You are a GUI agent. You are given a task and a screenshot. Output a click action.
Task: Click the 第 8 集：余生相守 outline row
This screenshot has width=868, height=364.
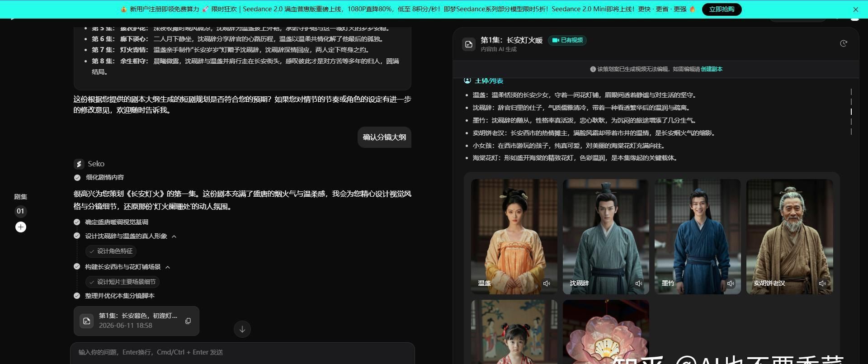click(x=245, y=66)
